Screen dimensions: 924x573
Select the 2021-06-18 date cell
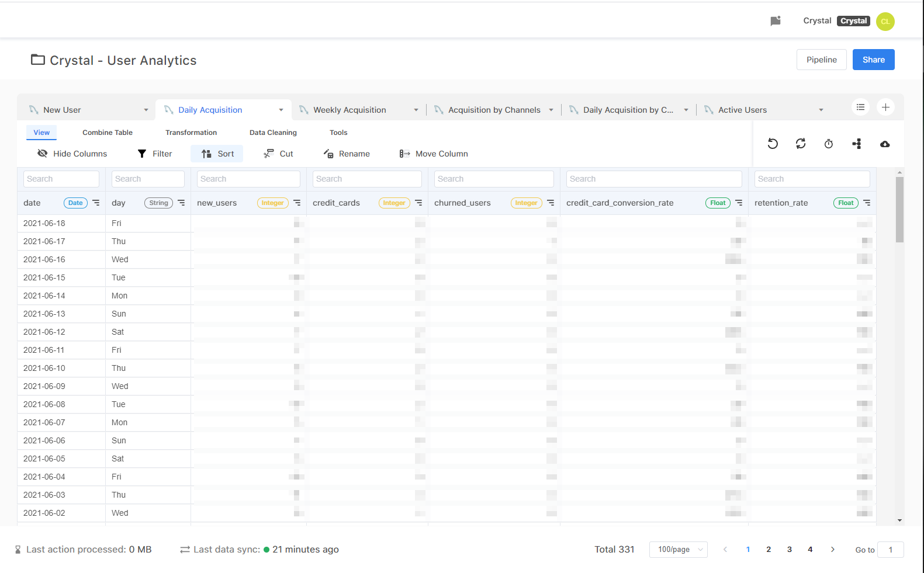61,223
